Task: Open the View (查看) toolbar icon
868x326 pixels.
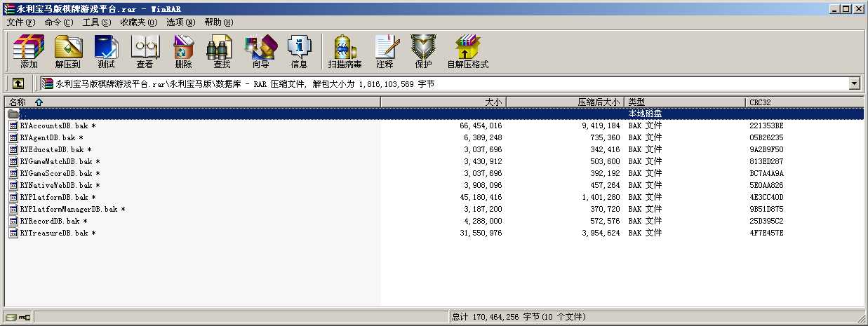Action: click(x=145, y=51)
